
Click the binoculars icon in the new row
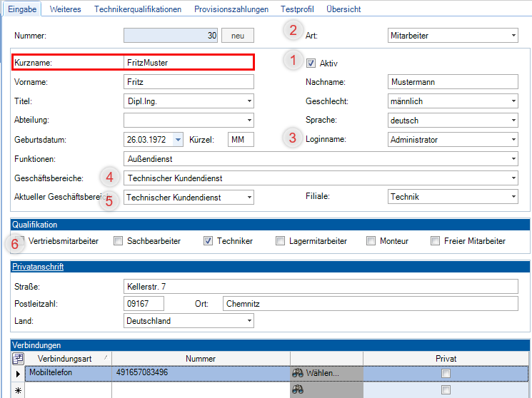[298, 390]
